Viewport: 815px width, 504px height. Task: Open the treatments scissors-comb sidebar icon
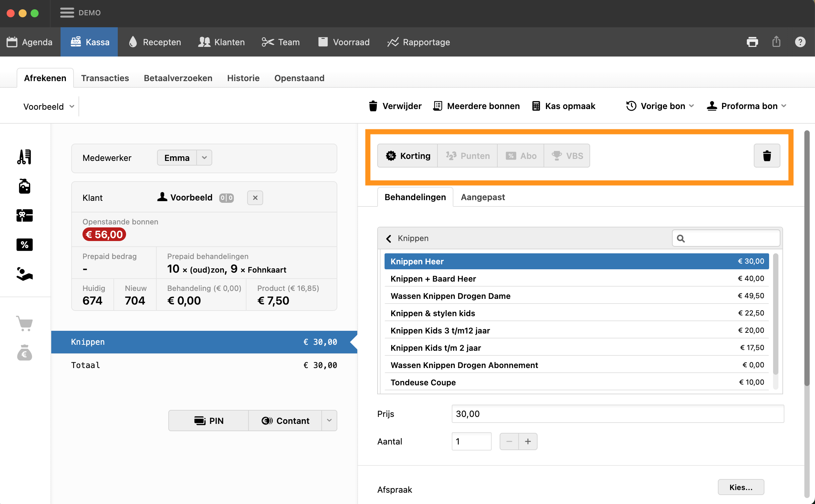coord(24,157)
